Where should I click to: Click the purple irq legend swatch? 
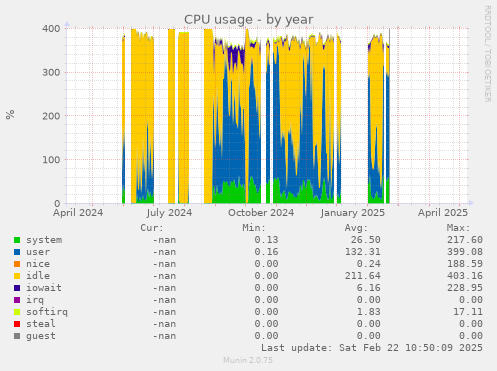(17, 300)
